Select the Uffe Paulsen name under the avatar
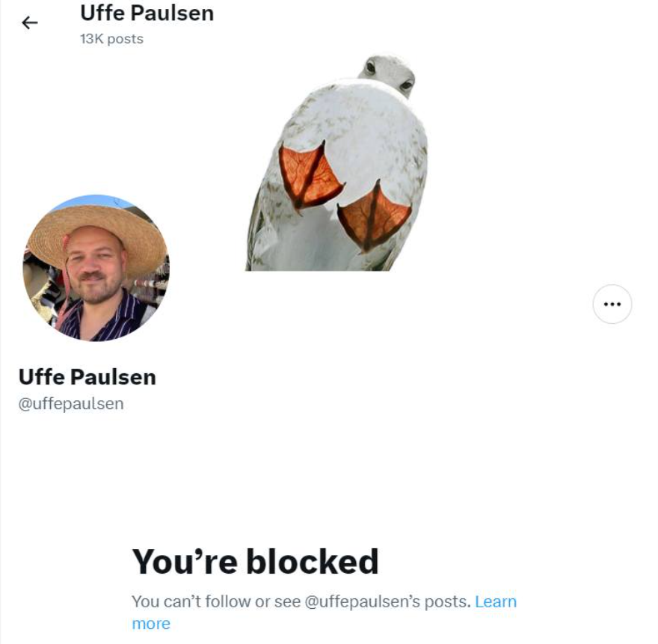 (87, 376)
